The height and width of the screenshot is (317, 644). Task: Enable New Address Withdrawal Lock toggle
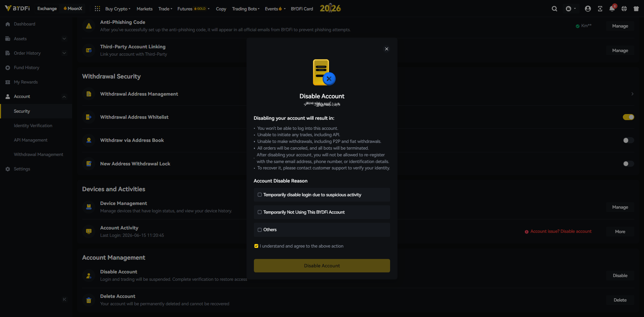[629, 164]
